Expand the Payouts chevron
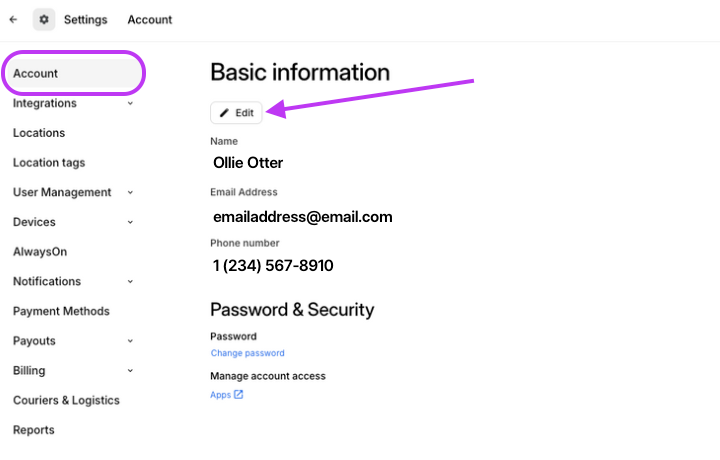Image resolution: width=720 pixels, height=460 pixels. [131, 341]
